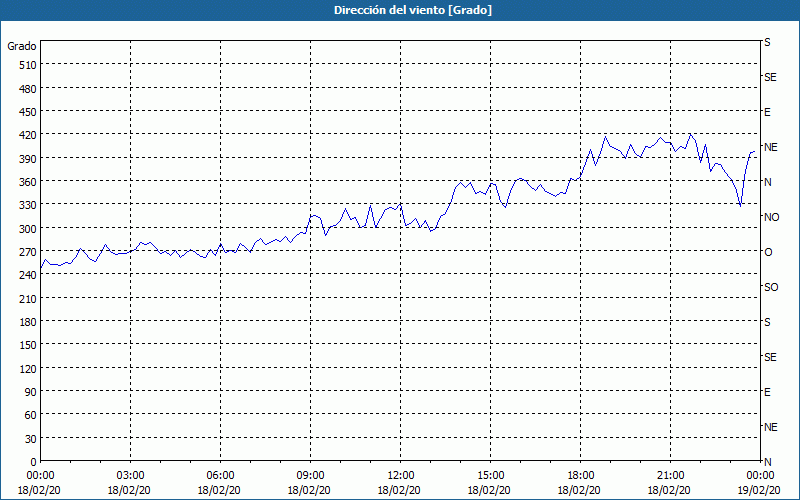Click the 270 degree axis label

click(x=28, y=252)
